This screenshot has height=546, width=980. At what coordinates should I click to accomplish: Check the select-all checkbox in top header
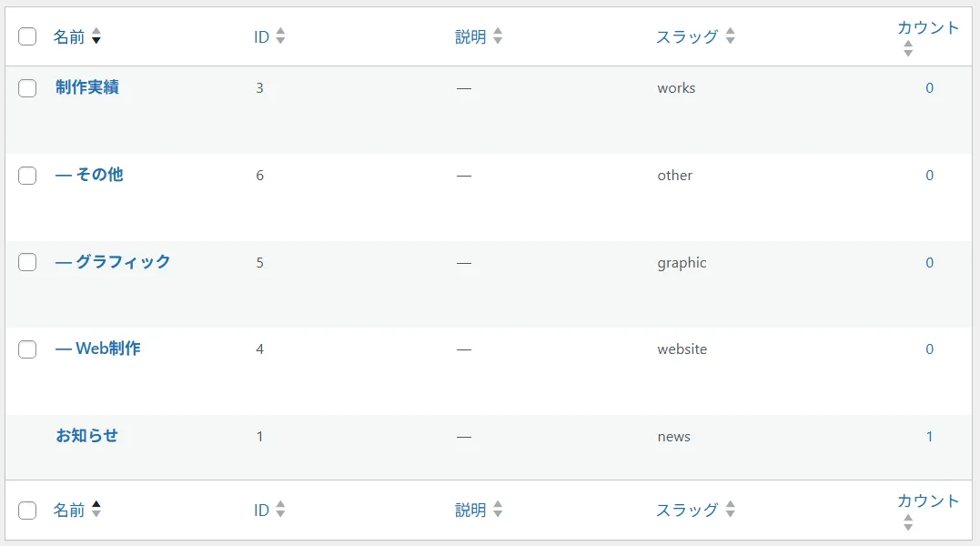pos(26,36)
